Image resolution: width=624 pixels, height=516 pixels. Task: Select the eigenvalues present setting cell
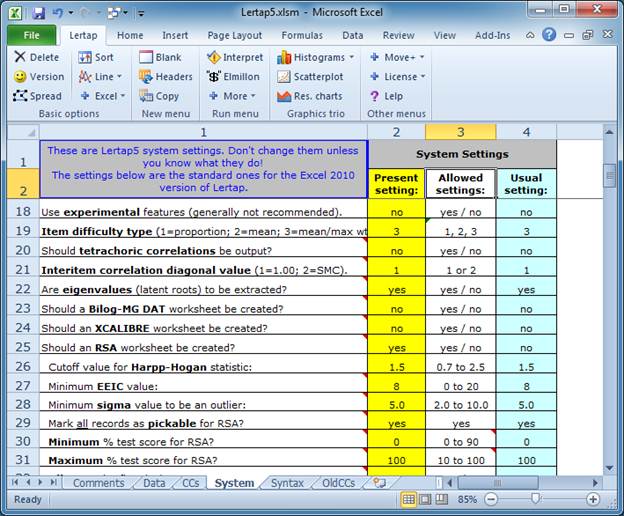click(396, 289)
